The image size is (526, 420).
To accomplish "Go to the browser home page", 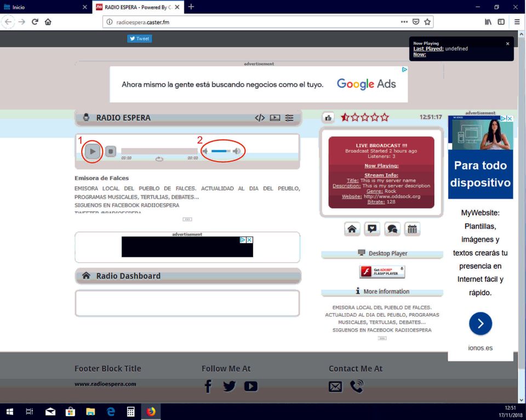I will pyautogui.click(x=48, y=22).
